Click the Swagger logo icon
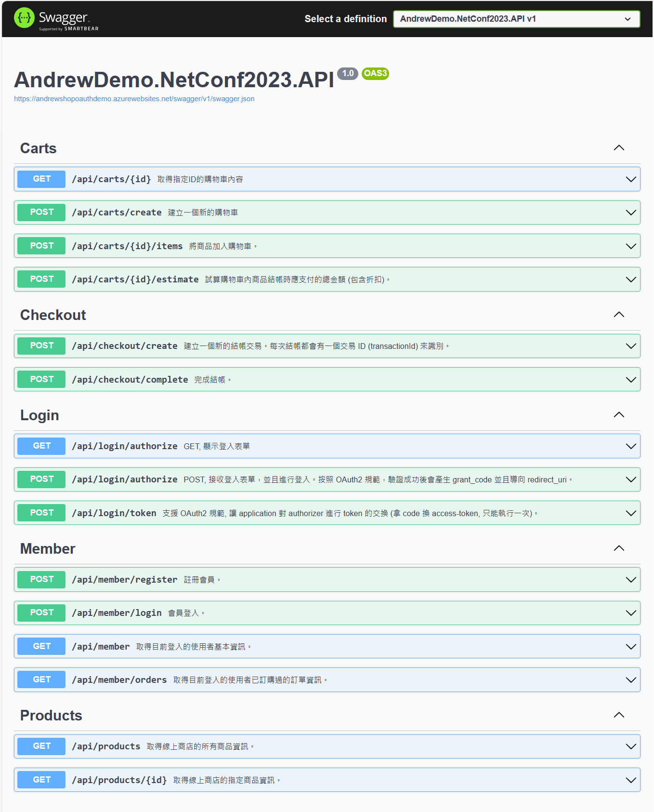The height and width of the screenshot is (812, 654). click(24, 18)
